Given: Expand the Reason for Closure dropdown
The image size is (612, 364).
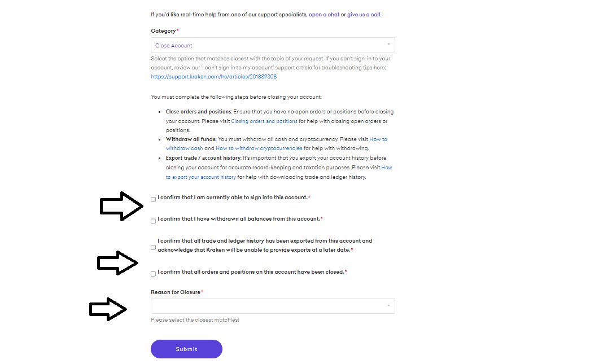Looking at the screenshot, I should coord(273,306).
